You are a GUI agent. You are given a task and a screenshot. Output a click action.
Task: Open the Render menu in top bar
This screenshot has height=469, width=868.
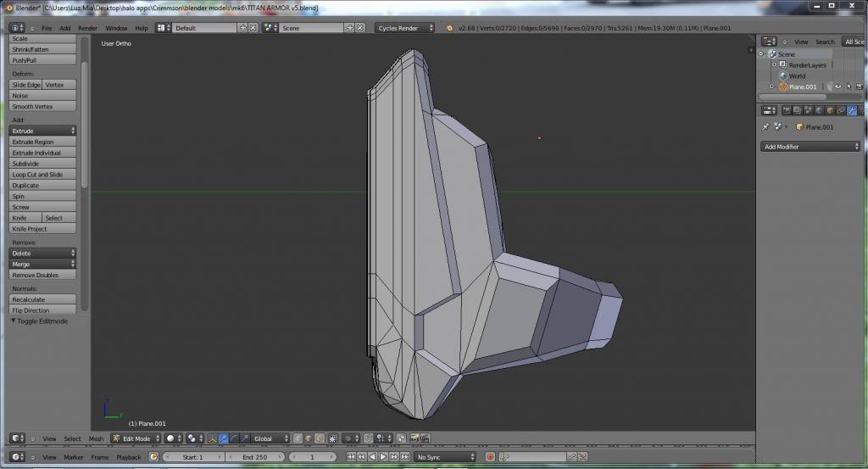pyautogui.click(x=87, y=28)
